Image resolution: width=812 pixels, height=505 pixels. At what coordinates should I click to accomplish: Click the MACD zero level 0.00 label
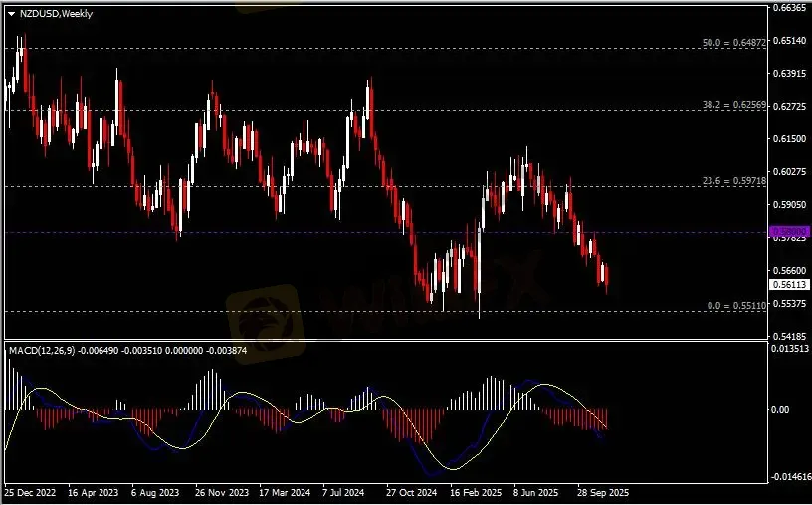pyautogui.click(x=783, y=409)
